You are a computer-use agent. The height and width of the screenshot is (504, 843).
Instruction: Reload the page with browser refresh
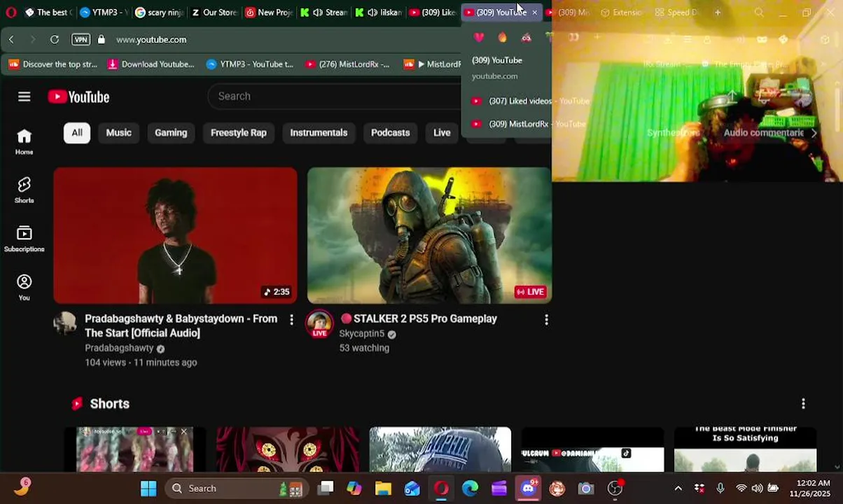pos(55,40)
